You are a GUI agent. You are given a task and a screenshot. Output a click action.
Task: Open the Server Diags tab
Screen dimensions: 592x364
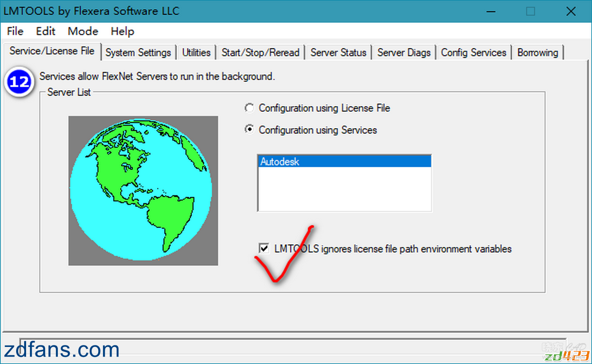404,53
